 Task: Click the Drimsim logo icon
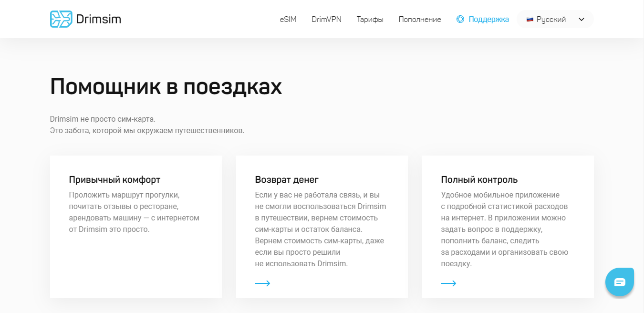tap(61, 19)
